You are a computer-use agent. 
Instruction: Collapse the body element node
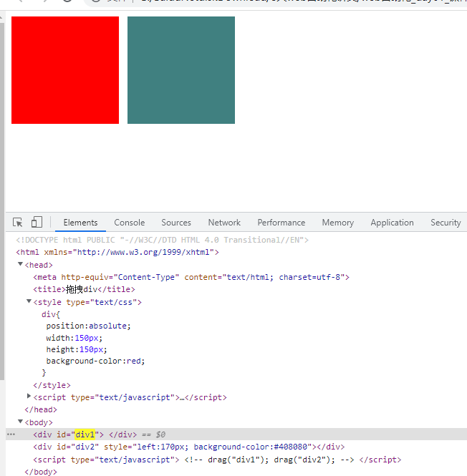(20, 422)
